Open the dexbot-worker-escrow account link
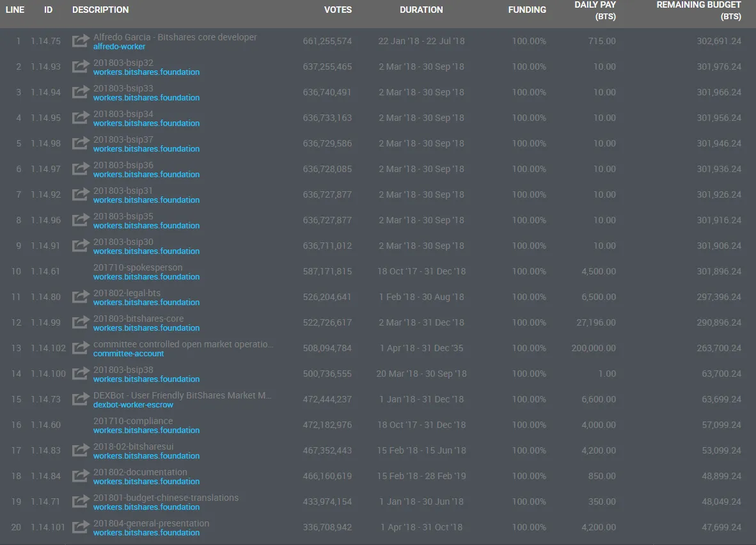This screenshot has width=756, height=545. pos(133,405)
